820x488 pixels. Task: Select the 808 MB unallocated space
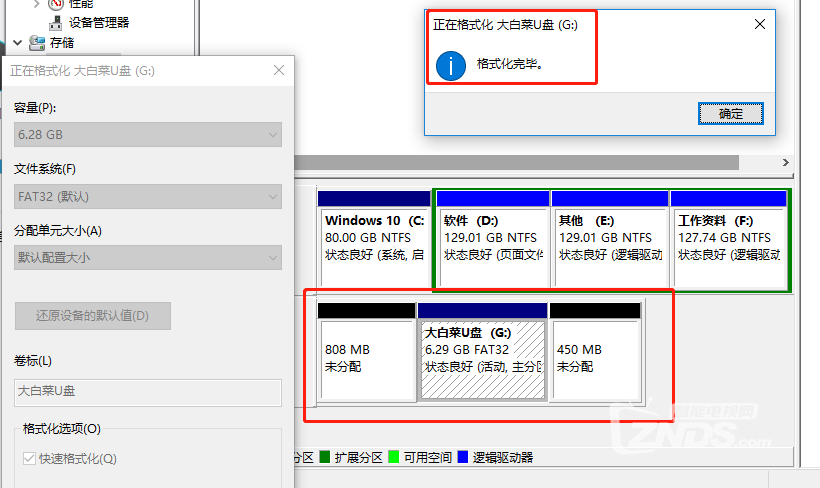[367, 352]
